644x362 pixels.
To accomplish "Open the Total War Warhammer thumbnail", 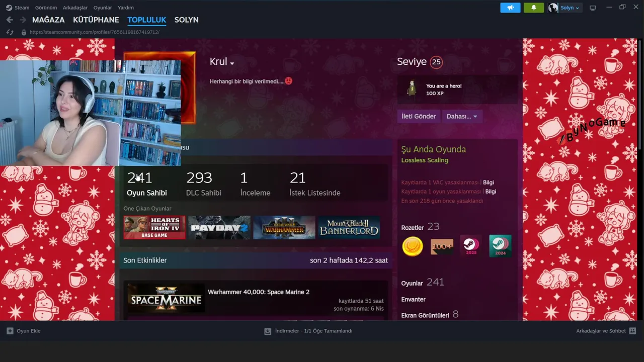I will [284, 228].
